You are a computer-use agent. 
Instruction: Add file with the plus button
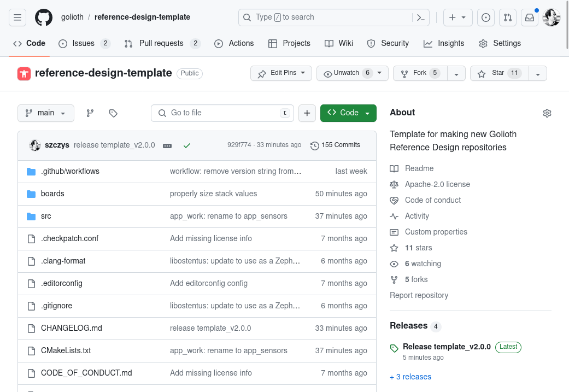(x=307, y=113)
